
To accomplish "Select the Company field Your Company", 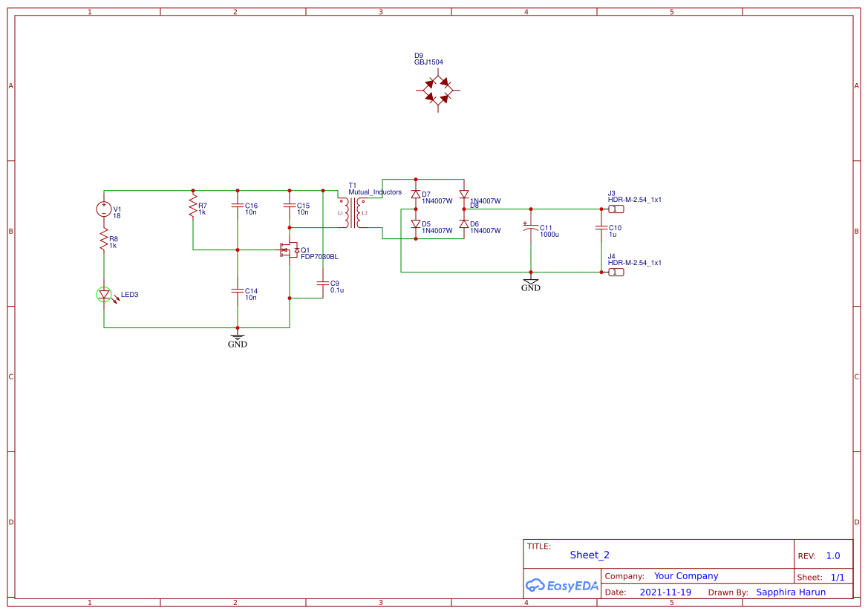I will [x=685, y=575].
